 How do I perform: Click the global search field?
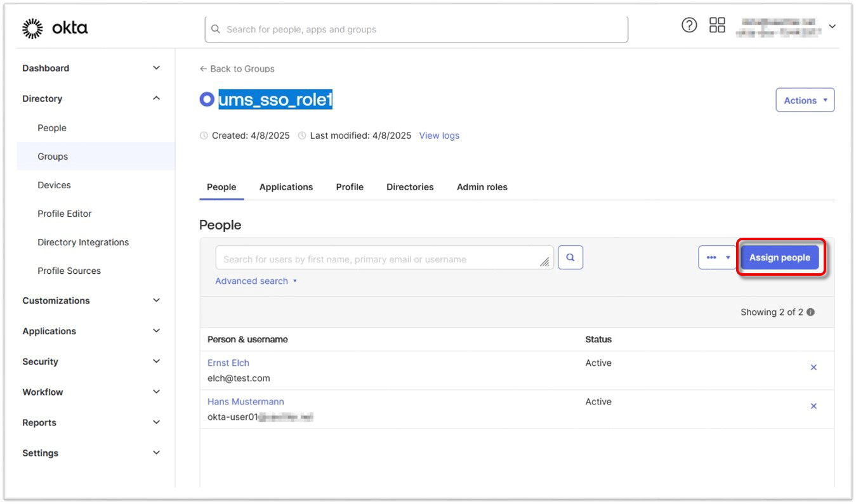(x=416, y=29)
